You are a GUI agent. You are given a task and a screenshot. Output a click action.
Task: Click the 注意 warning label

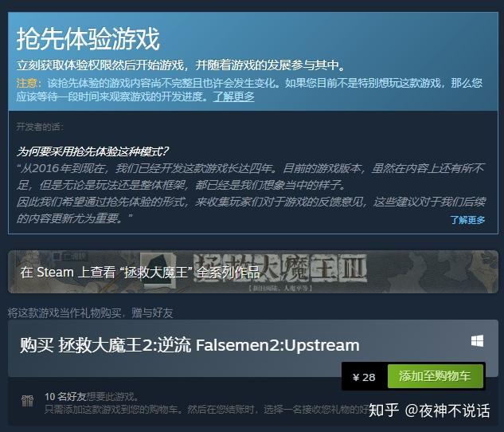point(27,84)
